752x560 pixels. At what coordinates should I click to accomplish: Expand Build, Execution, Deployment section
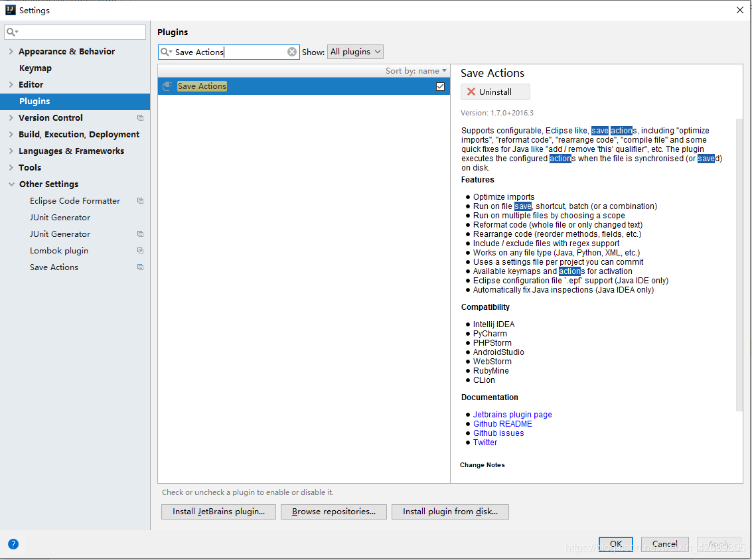pyautogui.click(x=11, y=134)
